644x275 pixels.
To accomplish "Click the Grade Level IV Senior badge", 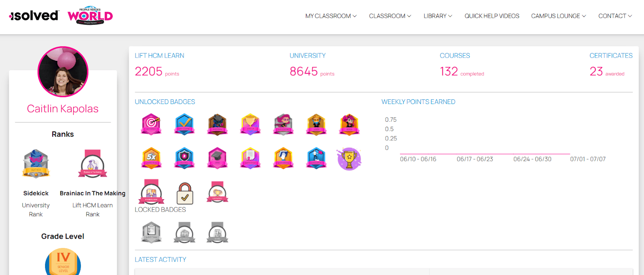I will (63, 262).
